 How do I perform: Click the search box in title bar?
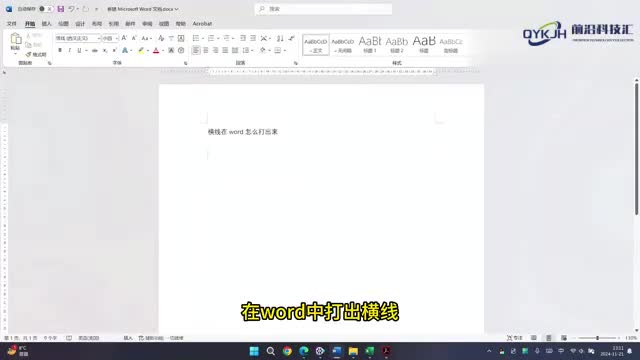pyautogui.click(x=323, y=9)
